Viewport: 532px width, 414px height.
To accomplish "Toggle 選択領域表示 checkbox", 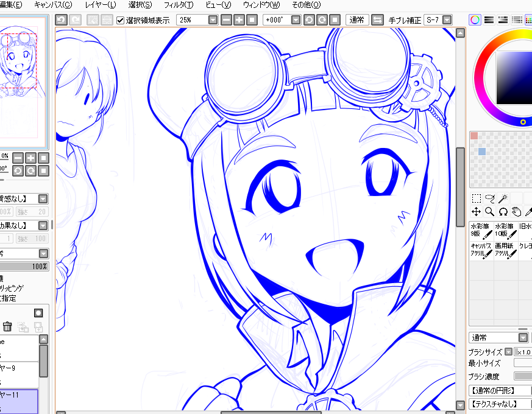I will pyautogui.click(x=120, y=20).
